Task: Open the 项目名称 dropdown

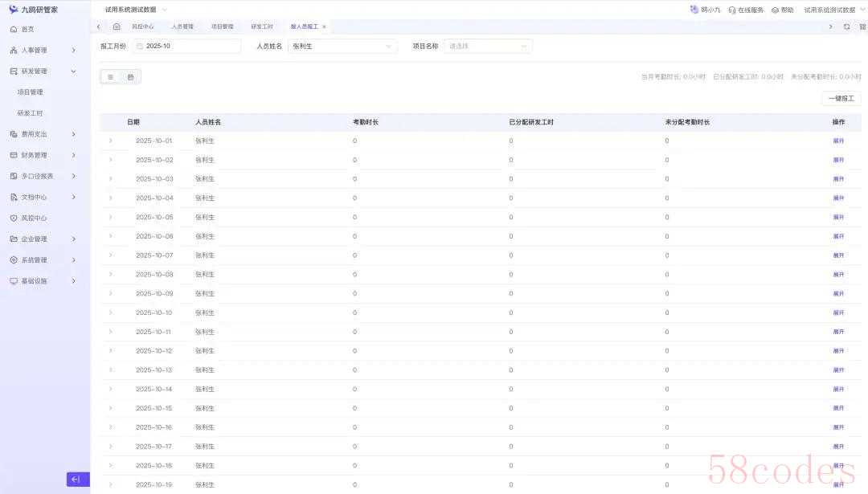Action: click(488, 47)
